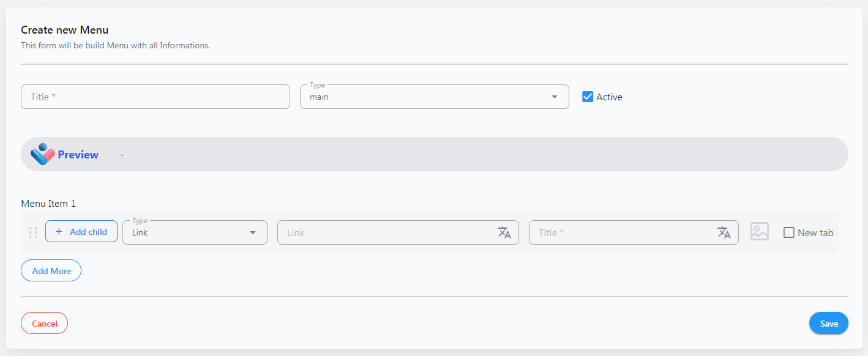The image size is (868, 356).
Task: Focus the menu Title field at top
Action: coord(155,97)
